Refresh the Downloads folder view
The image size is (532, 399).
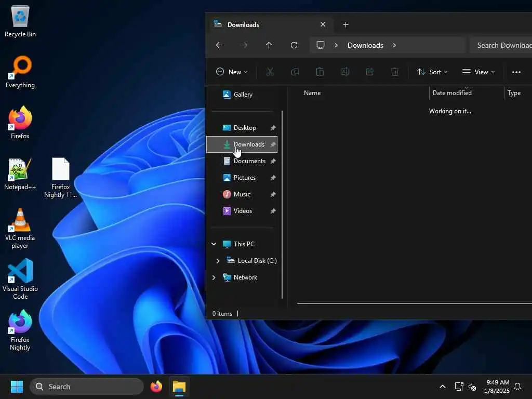(294, 45)
